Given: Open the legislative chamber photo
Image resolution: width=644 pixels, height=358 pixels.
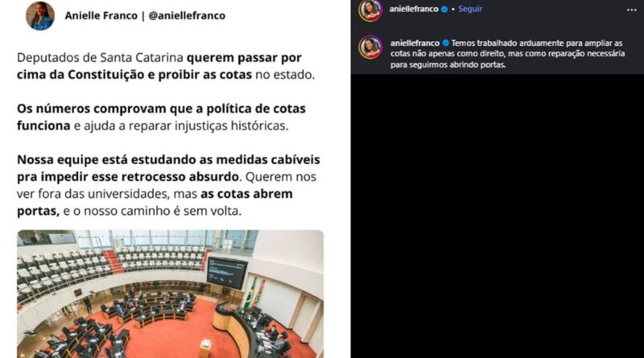Looking at the screenshot, I should (170, 294).
